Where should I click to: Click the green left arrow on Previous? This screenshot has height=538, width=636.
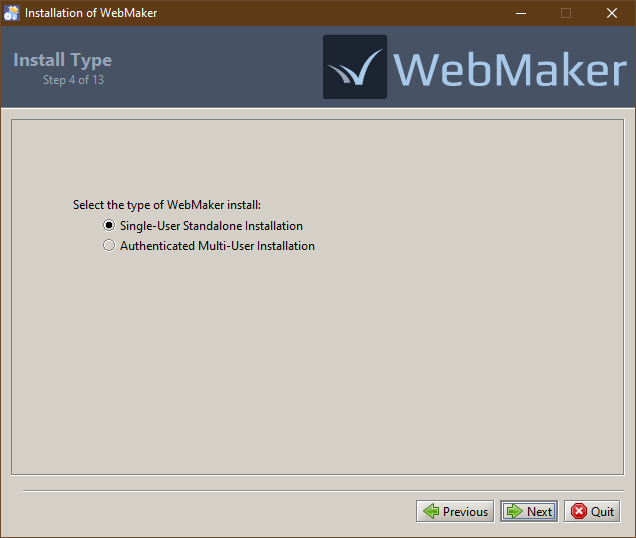pyautogui.click(x=431, y=511)
